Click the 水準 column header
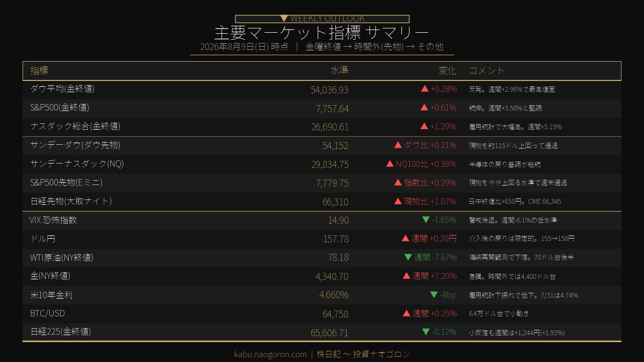This screenshot has height=362, width=644. [340, 71]
